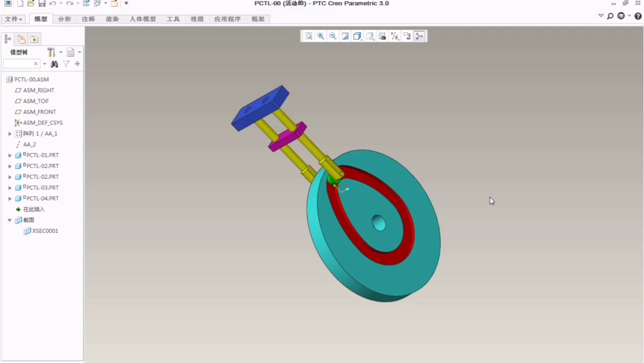This screenshot has width=644, height=363.
Task: Switch to the 人体模型 ribbon tab
Action: [143, 19]
